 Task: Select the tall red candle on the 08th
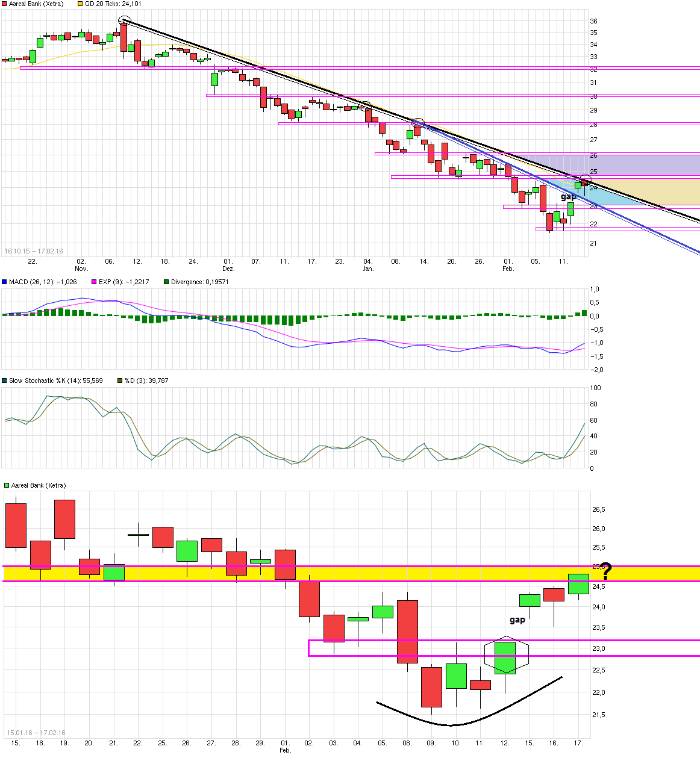coord(407,632)
